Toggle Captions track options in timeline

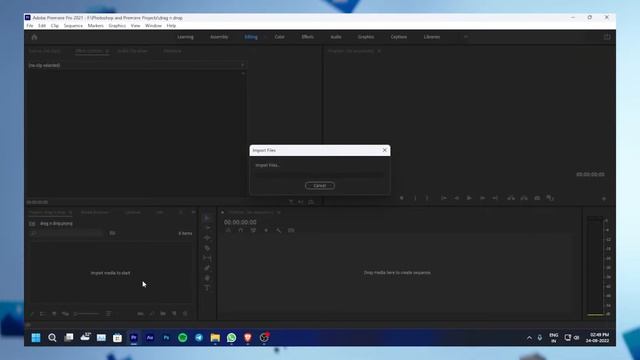tap(291, 231)
